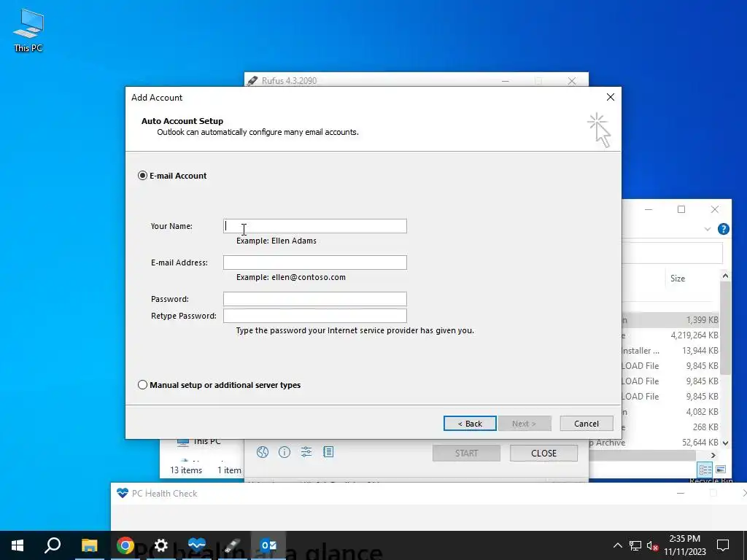Show hidden system tray icons
Viewport: 747px width, 560px height.
pyautogui.click(x=617, y=545)
